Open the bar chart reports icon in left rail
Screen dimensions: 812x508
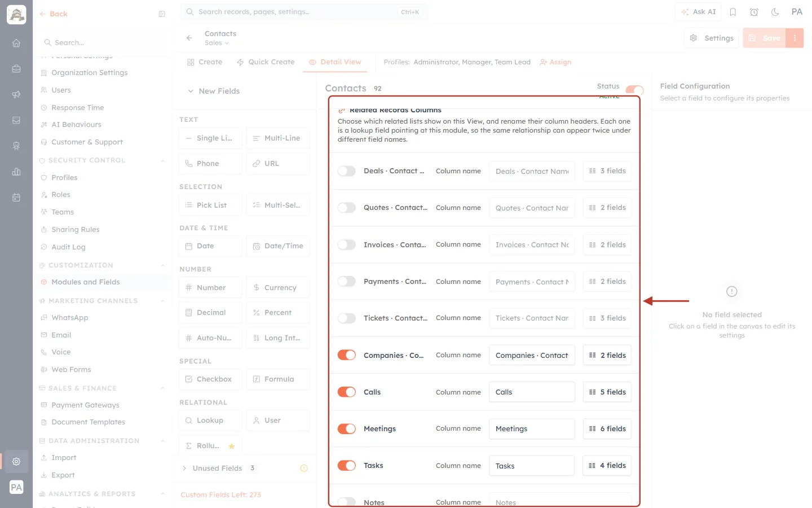pos(16,172)
